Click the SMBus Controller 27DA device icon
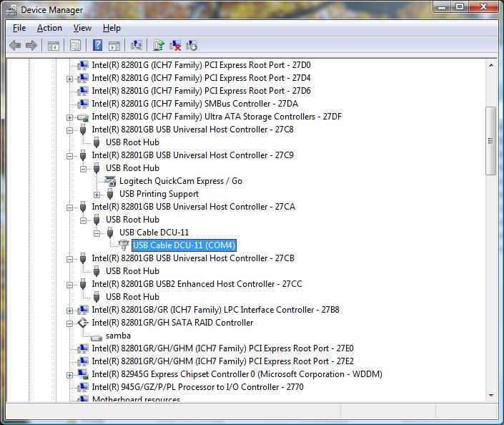Viewport: 504px width, 425px height. click(83, 104)
